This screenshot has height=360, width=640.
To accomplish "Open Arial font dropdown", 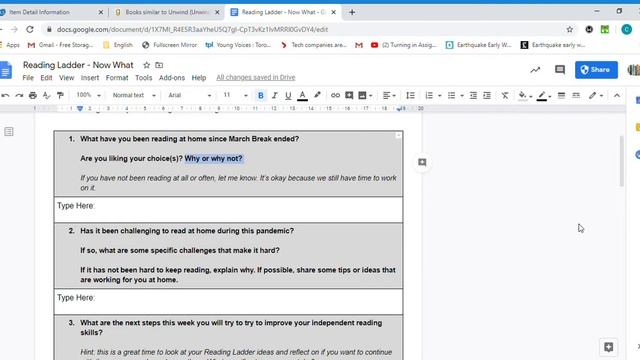I will (189, 95).
